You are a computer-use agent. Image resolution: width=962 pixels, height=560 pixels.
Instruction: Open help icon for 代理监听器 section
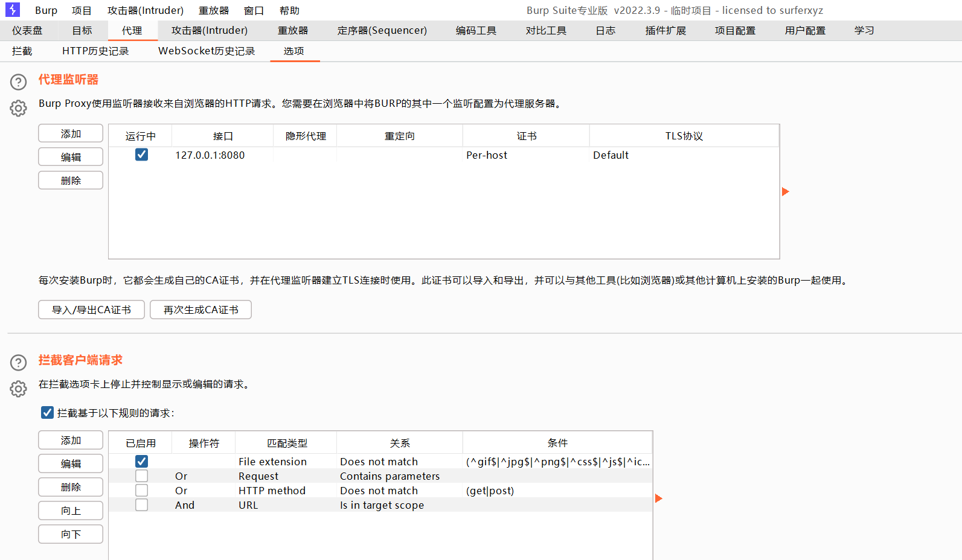pos(19,81)
